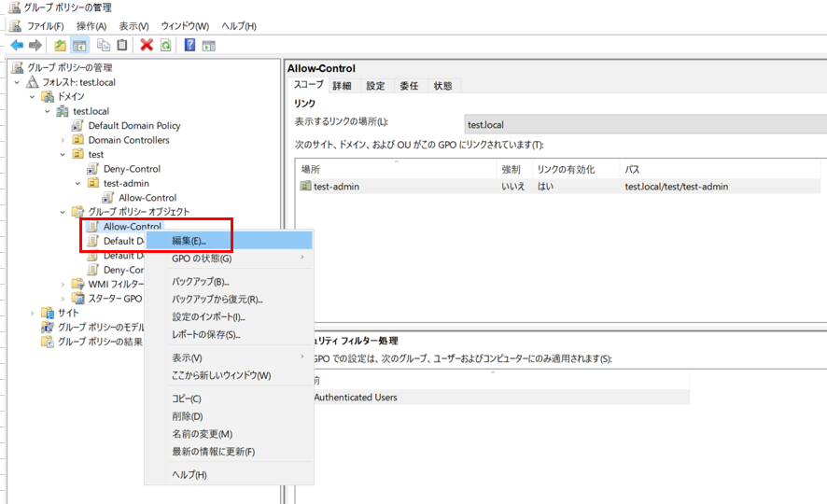Image resolution: width=827 pixels, height=504 pixels.
Task: Collapse the フォレスト: test.local node
Action: [18, 82]
